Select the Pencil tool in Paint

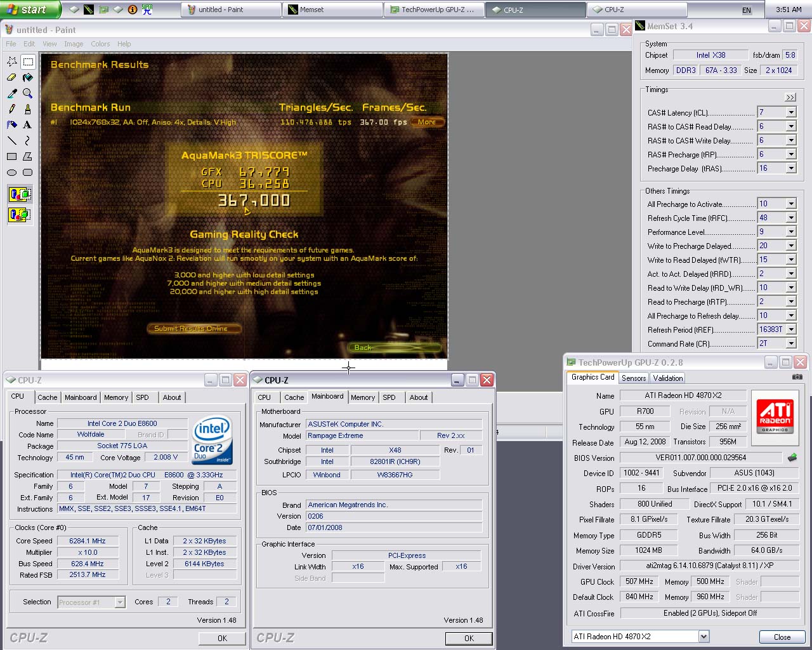click(12, 109)
